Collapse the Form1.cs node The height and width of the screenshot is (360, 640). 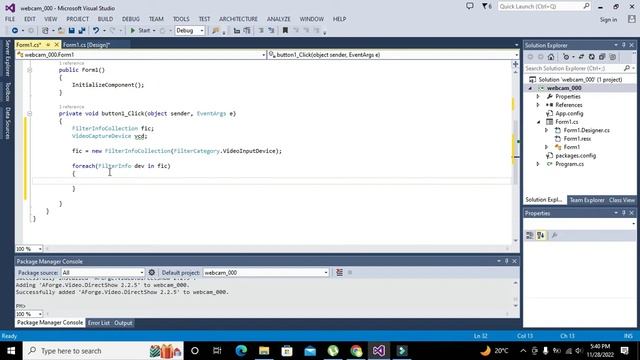pos(538,122)
